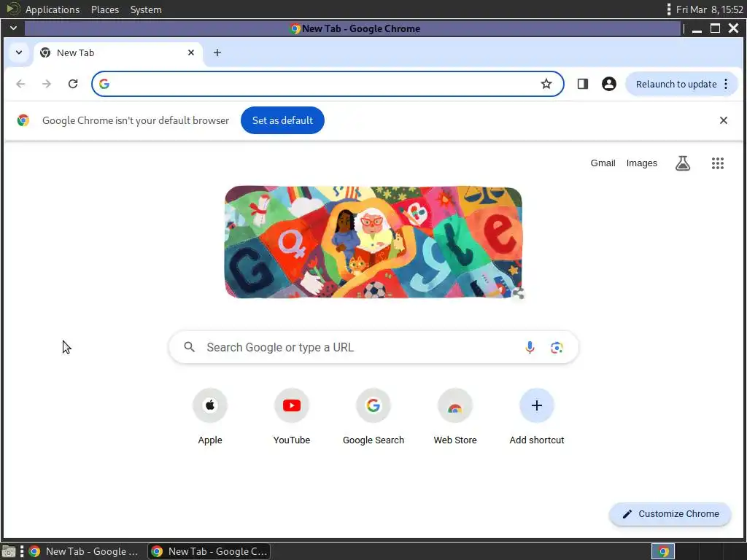
Task: Open the Images link
Action: click(x=641, y=163)
